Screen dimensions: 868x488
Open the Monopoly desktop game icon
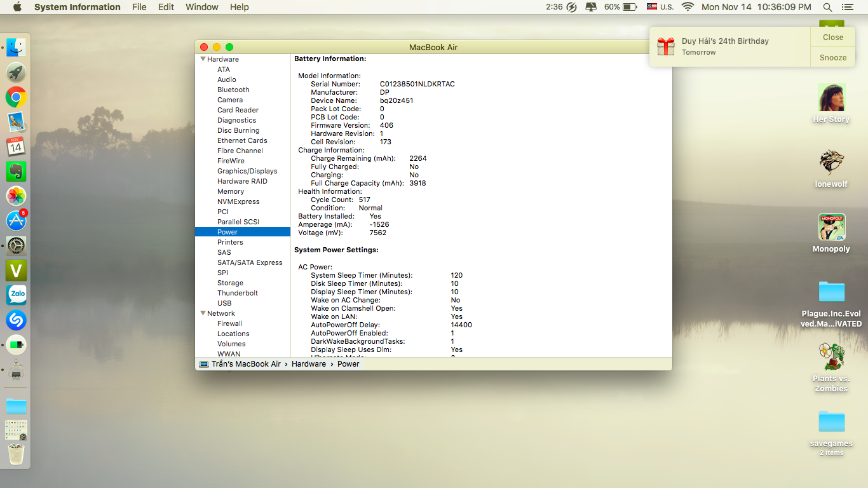(831, 227)
